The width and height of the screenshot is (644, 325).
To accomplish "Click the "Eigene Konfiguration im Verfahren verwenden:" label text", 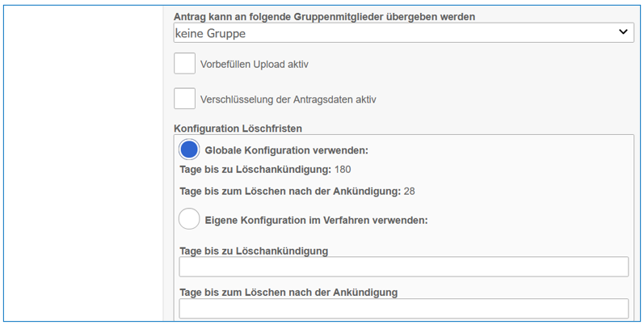I will pyautogui.click(x=316, y=220).
